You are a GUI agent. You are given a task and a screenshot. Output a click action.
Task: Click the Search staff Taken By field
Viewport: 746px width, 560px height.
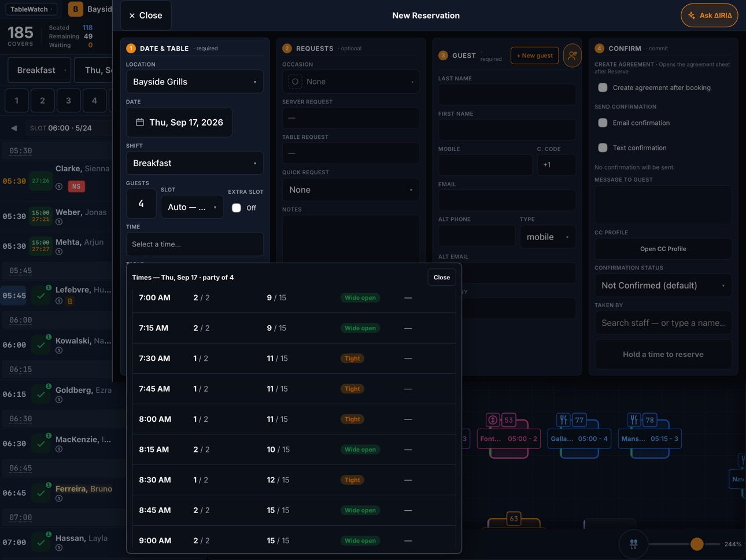663,323
